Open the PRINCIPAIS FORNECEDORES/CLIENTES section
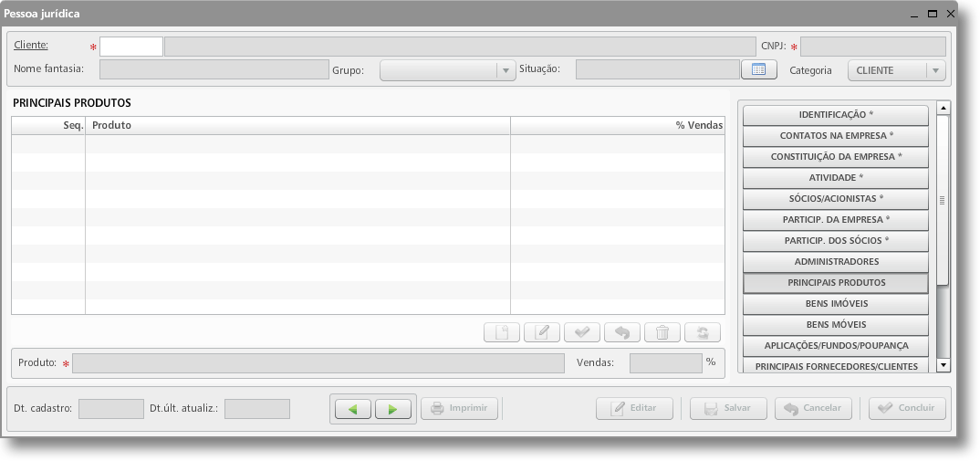This screenshot has width=980, height=461. click(836, 365)
